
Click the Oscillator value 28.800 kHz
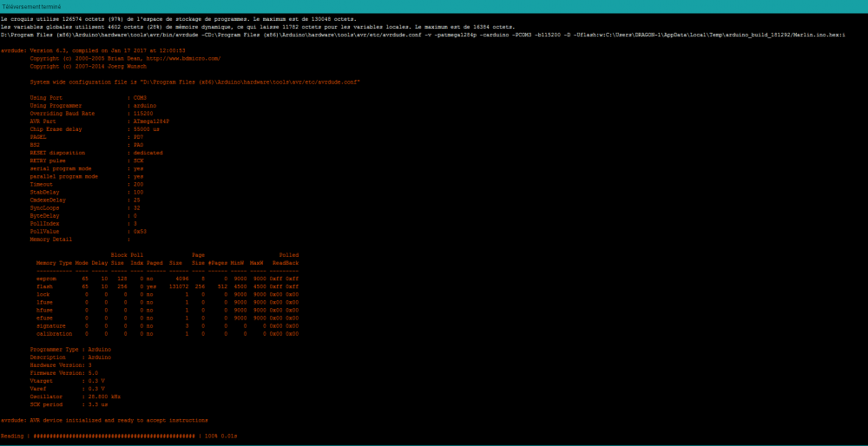click(104, 397)
